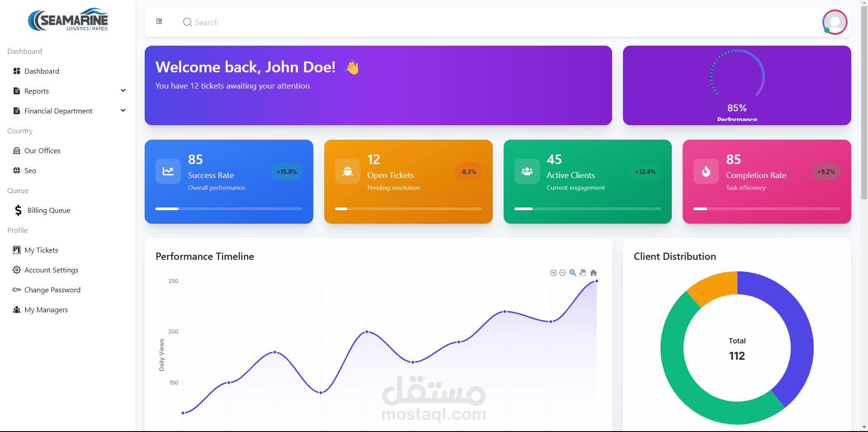Click the Billing Queue dollar icon
Screen dimensions: 868x432
(x=18, y=210)
